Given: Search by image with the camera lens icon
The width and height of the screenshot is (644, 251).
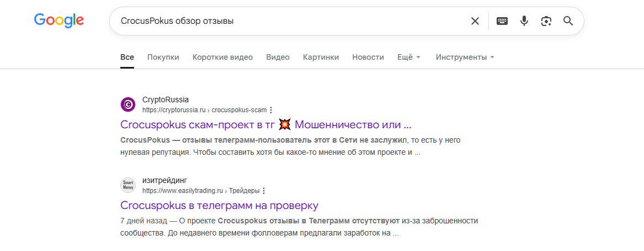Looking at the screenshot, I should [x=546, y=21].
